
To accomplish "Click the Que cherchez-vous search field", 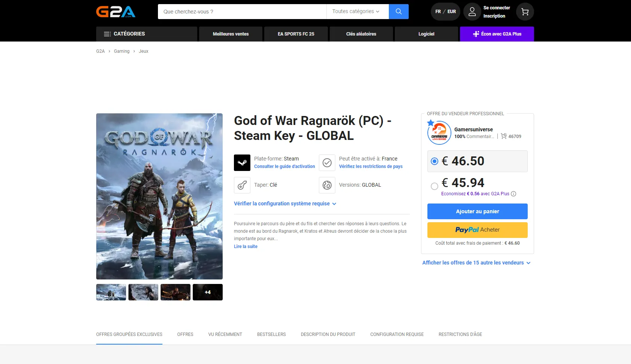I will click(242, 12).
